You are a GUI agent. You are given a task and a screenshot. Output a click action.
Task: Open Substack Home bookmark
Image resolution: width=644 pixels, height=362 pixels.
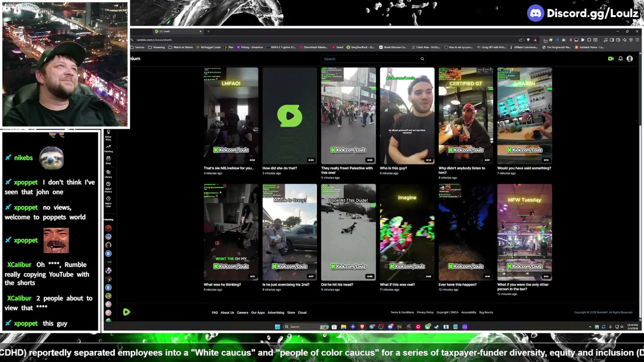589,47
